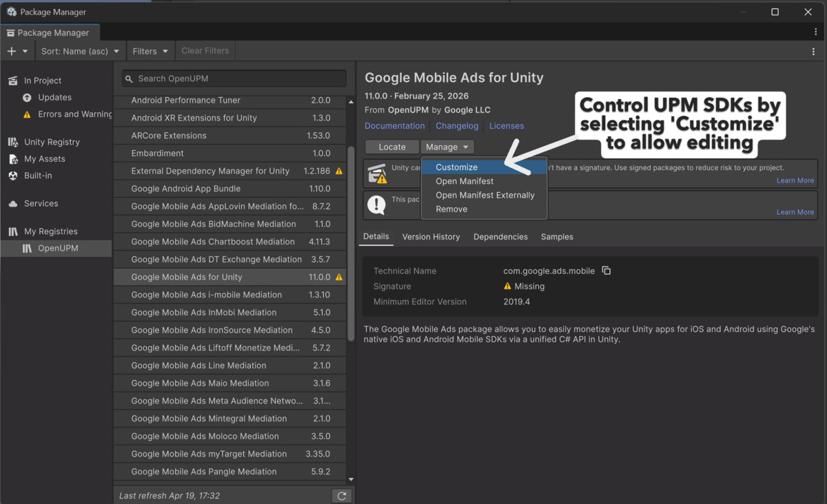Image resolution: width=827 pixels, height=504 pixels.
Task: Click the Clear Filters button
Action: pos(205,51)
